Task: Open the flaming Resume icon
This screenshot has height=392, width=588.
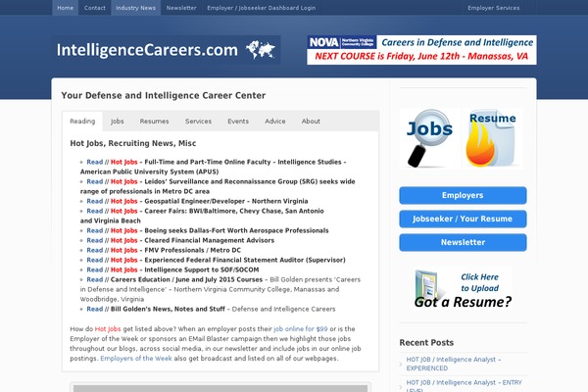Action: 492,139
